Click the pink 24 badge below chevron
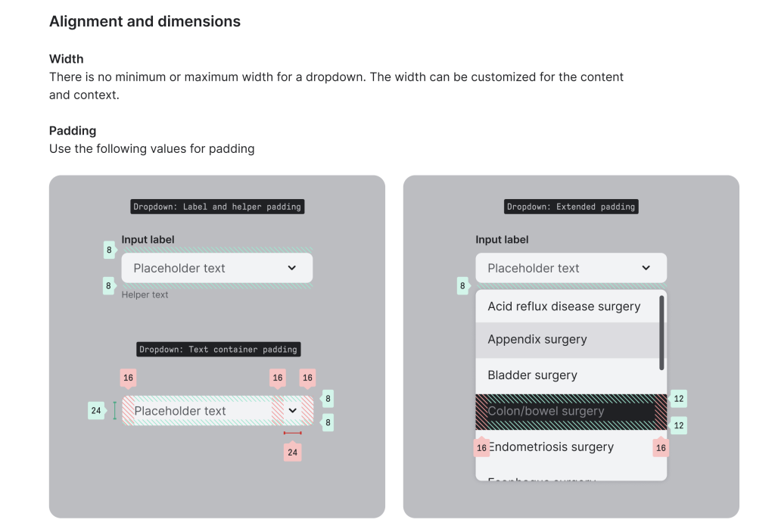775x532 pixels. [x=292, y=453]
